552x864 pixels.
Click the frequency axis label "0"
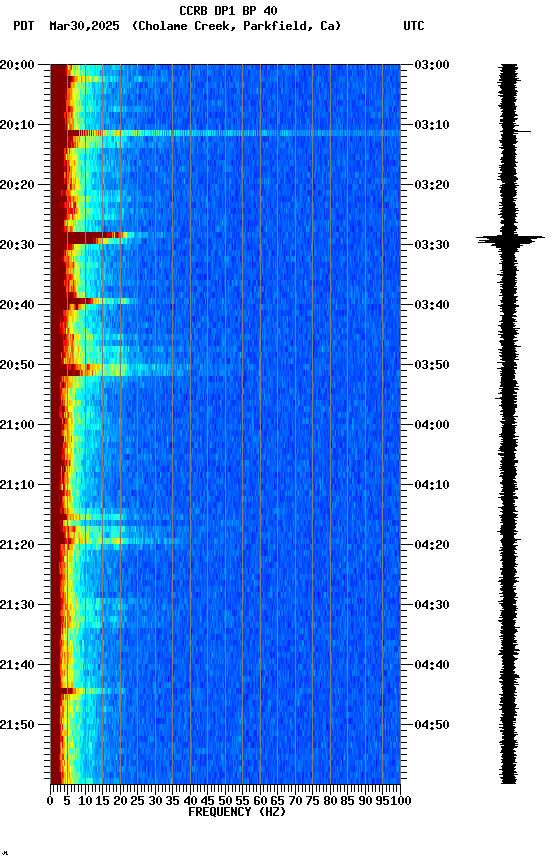tap(50, 801)
